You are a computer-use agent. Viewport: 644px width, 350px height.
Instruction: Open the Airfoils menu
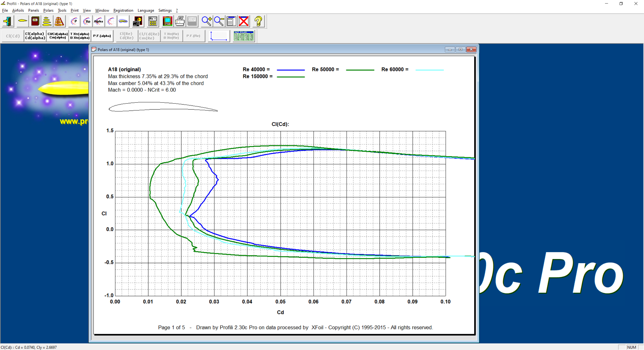coord(18,10)
